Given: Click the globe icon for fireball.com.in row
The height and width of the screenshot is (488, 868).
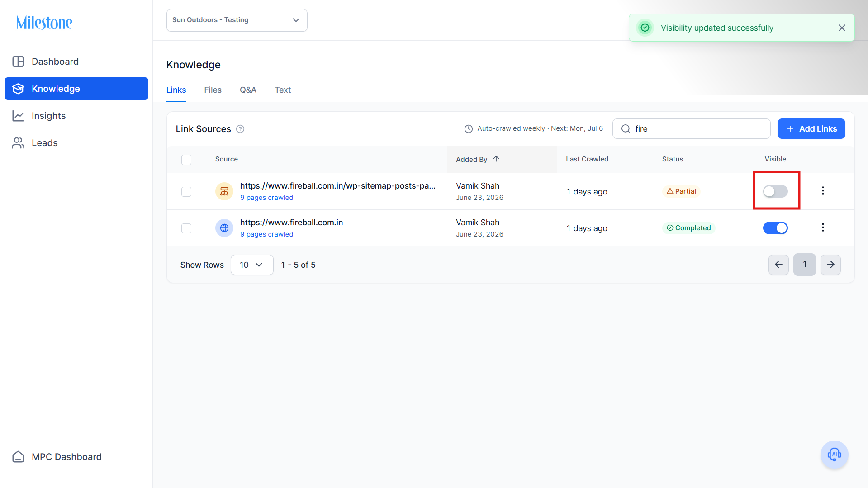Looking at the screenshot, I should (224, 228).
